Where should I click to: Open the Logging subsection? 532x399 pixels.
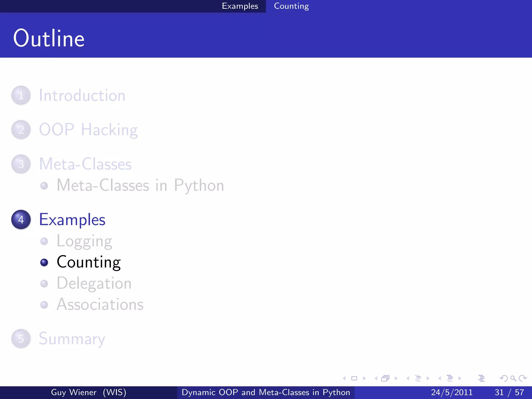click(84, 241)
